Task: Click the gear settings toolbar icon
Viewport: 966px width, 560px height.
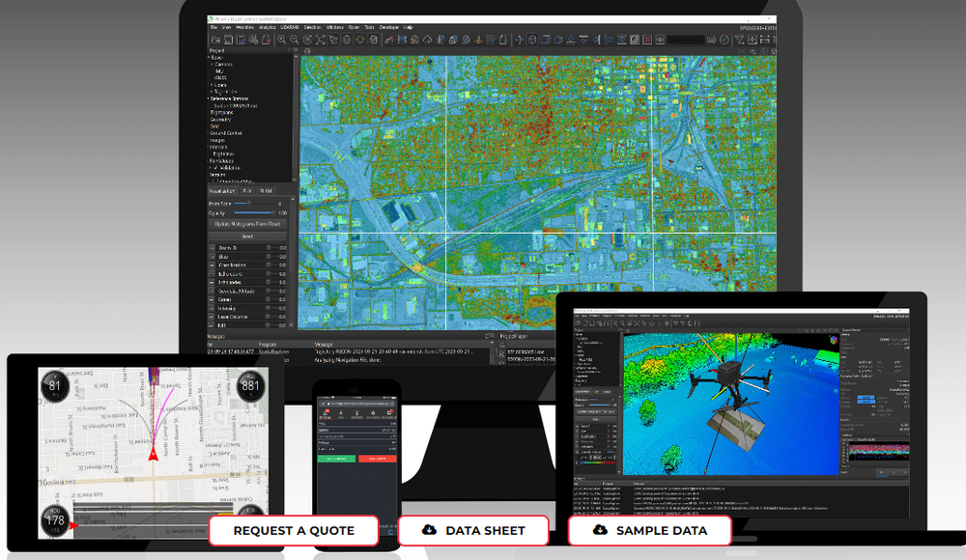Action: (x=373, y=40)
